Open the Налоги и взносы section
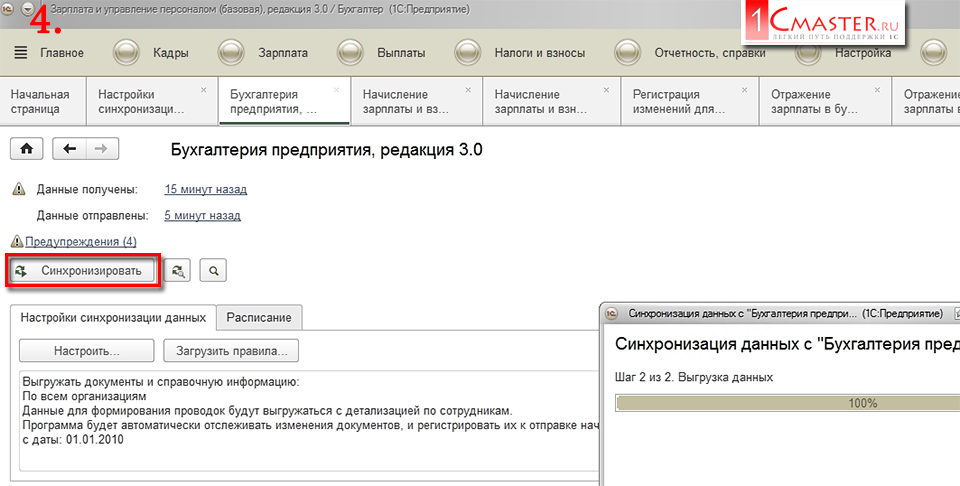 click(539, 53)
